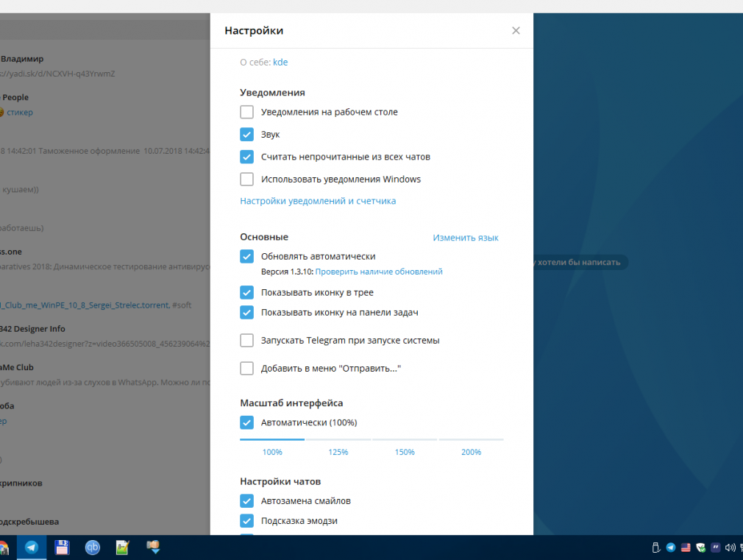Viewport: 743px width, 560px height.
Task: Open the floppy disk app in taskbar
Action: [x=62, y=547]
